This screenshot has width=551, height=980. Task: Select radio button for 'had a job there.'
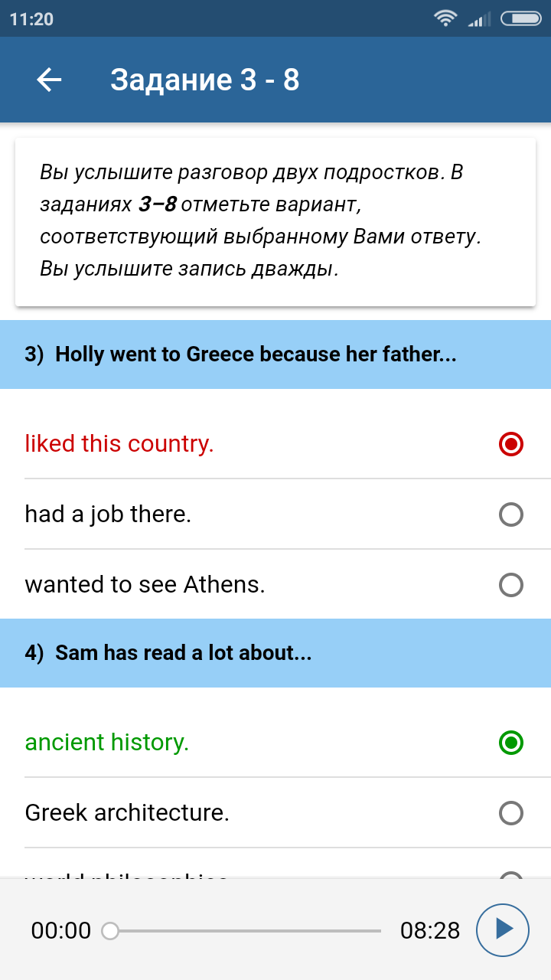(510, 514)
